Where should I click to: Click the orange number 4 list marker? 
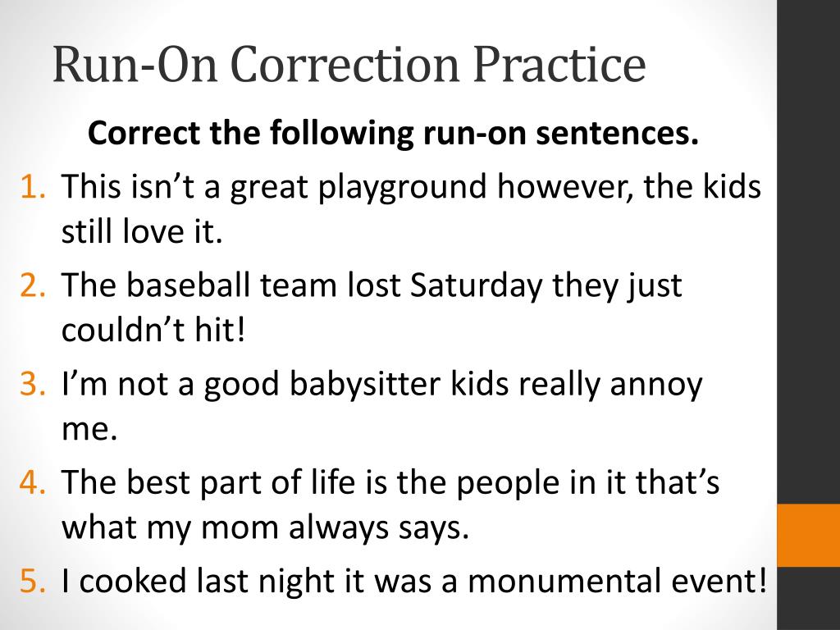33,482
